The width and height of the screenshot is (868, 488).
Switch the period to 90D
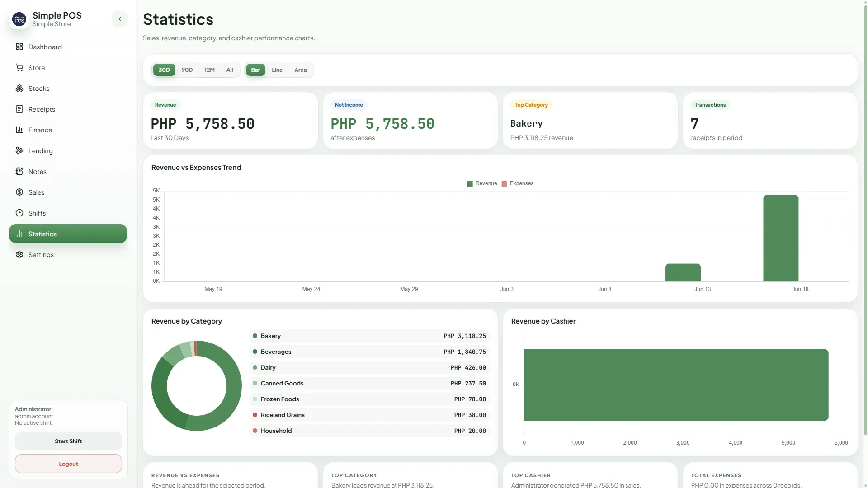click(x=187, y=70)
